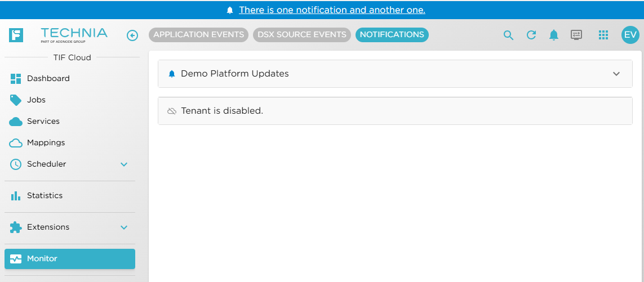Click the monitor settings icon in header

pos(576,35)
